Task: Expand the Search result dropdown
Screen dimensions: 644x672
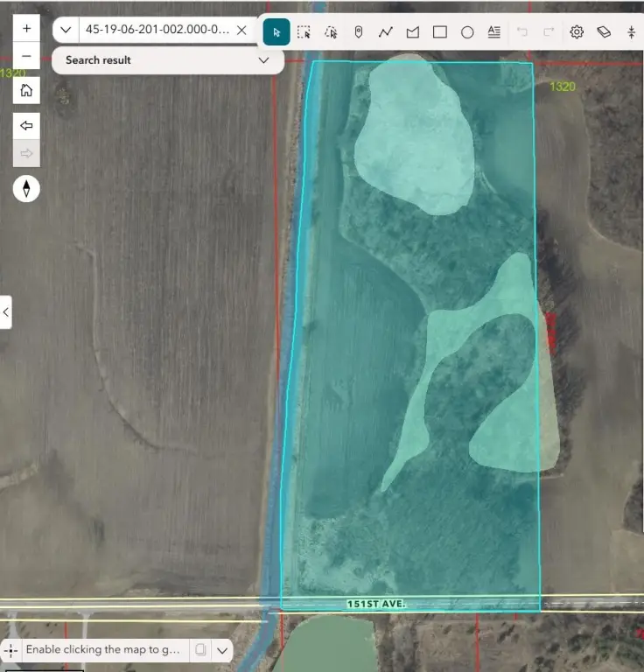Action: pos(263,60)
